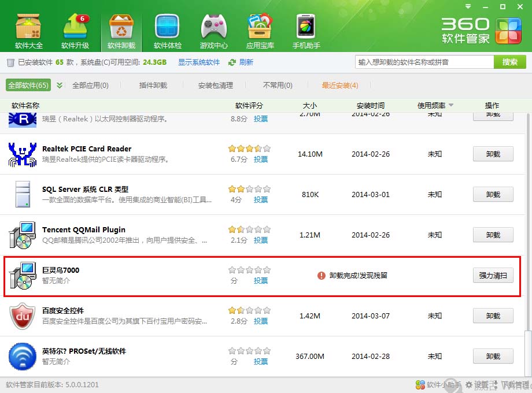The height and width of the screenshot is (393, 532).
Task: Open the 应用宝库 app store
Action: point(260,31)
